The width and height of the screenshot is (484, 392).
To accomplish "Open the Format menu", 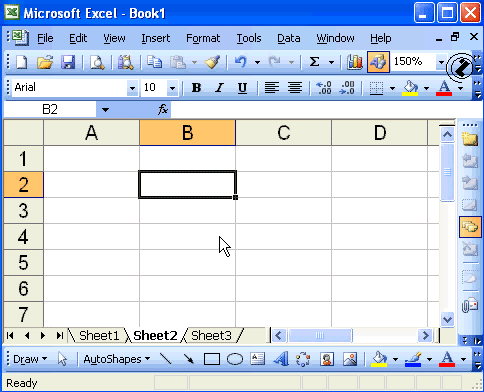I will point(203,38).
